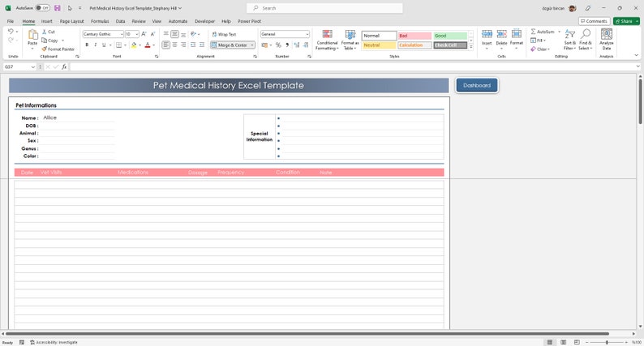The width and height of the screenshot is (644, 346).
Task: Center text horizontally
Action: pyautogui.click(x=174, y=45)
